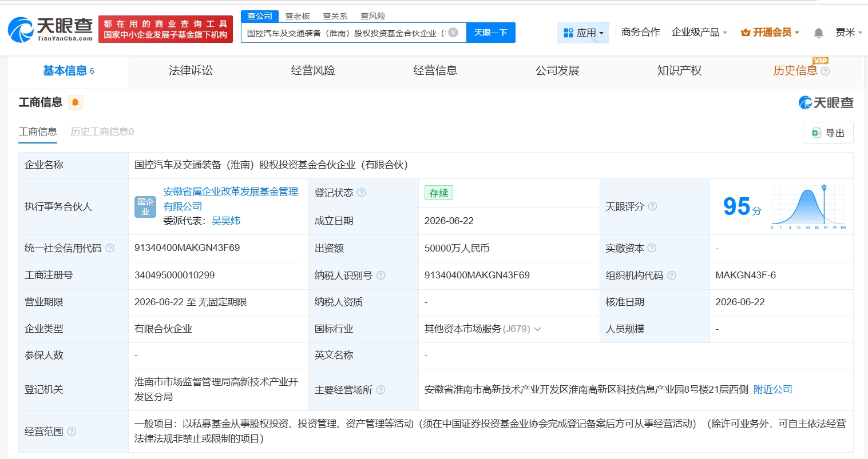The width and height of the screenshot is (868, 459).
Task: Click the Excel icon on export button
Action: pyautogui.click(x=817, y=133)
